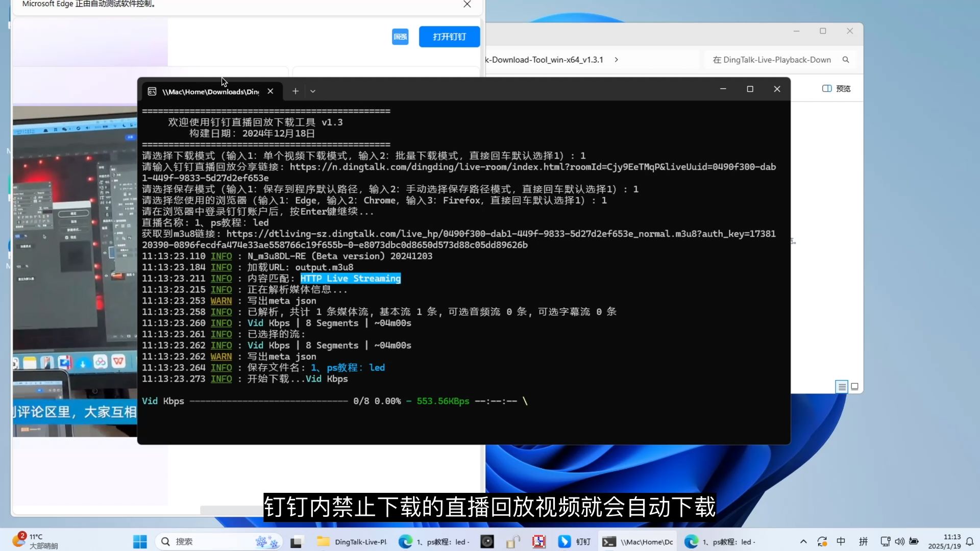Open the network status tray icon
Screen dimensions: 980x551
point(885,541)
